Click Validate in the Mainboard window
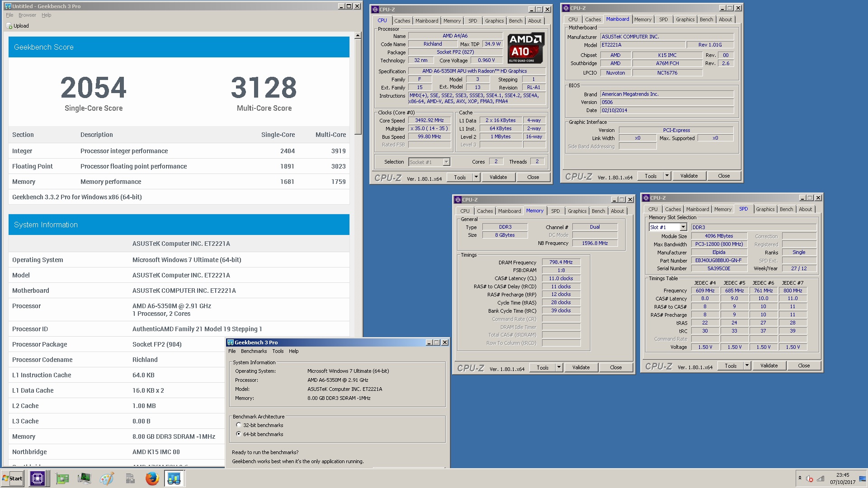The image size is (868, 488). click(x=689, y=176)
